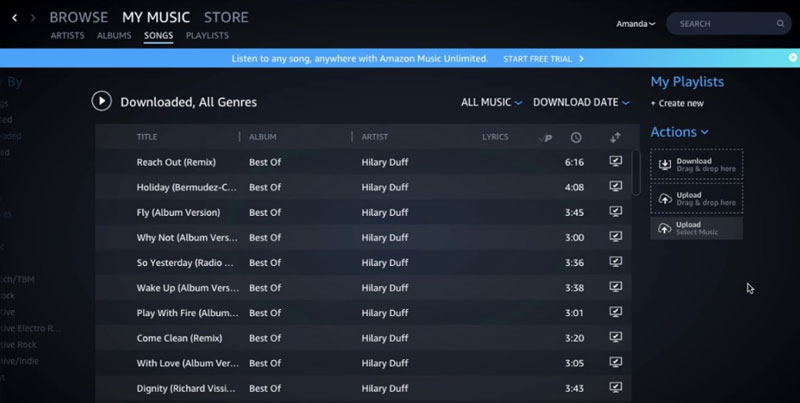
Task: Open the STORE section
Action: click(226, 17)
